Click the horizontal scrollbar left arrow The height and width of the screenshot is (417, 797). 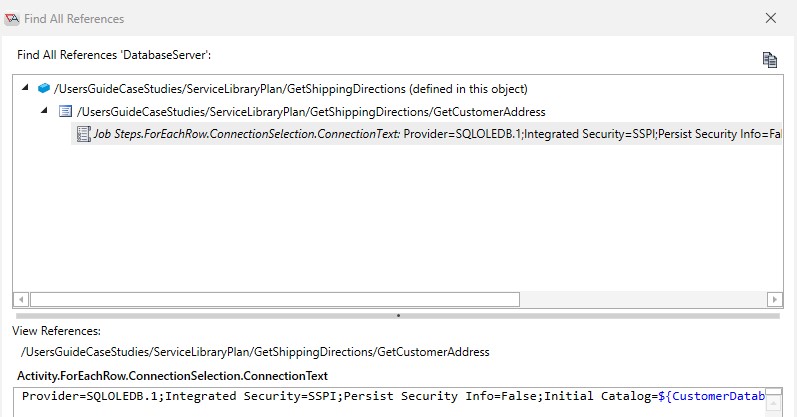[21, 300]
